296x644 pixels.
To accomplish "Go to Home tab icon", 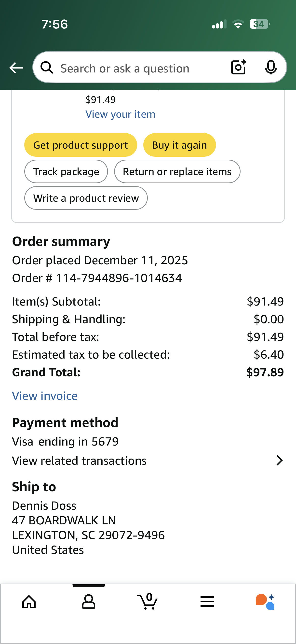I will pyautogui.click(x=29, y=602).
